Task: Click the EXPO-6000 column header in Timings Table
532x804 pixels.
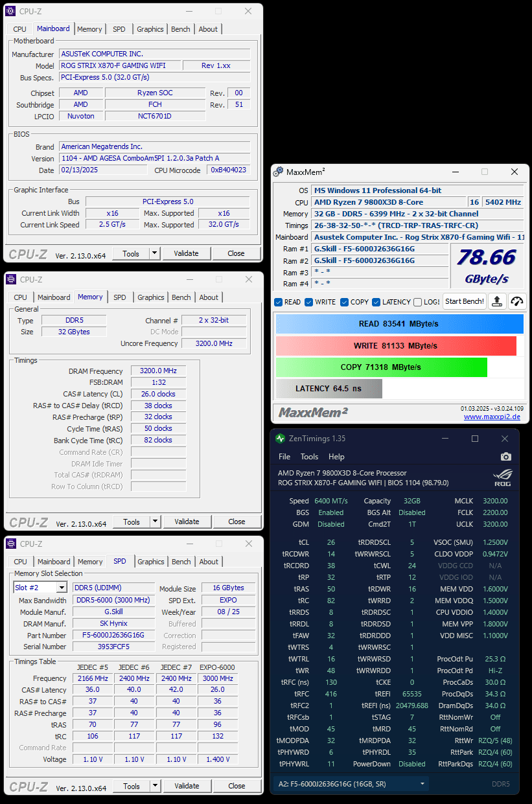Action: tap(218, 667)
